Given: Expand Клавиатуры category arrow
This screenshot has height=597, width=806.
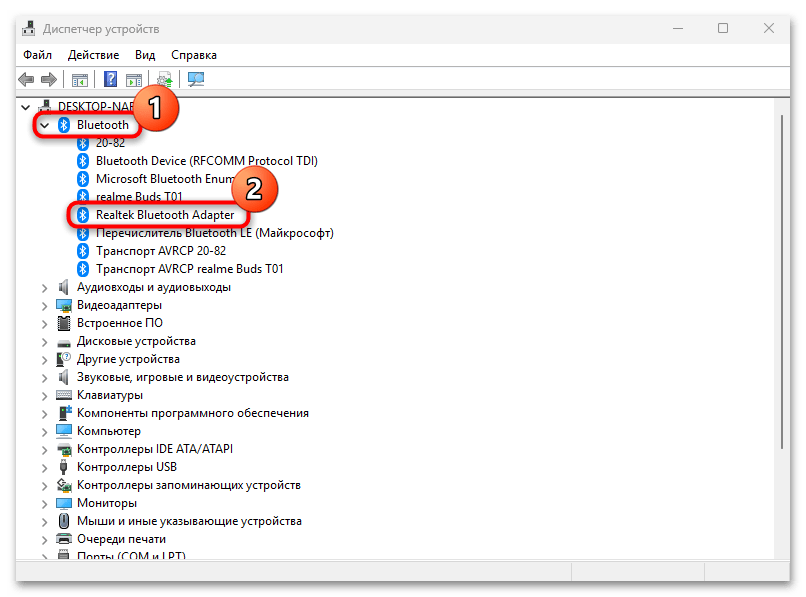Looking at the screenshot, I should pos(45,395).
